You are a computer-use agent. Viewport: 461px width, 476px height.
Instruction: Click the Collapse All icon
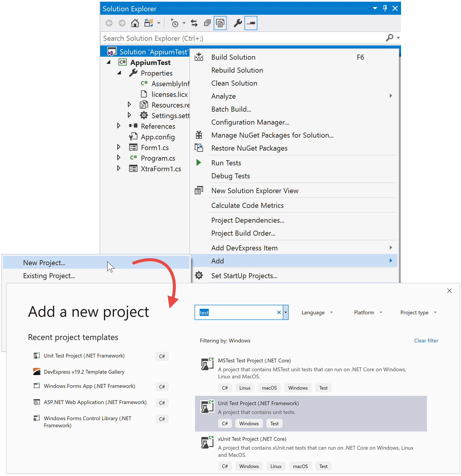pyautogui.click(x=207, y=23)
